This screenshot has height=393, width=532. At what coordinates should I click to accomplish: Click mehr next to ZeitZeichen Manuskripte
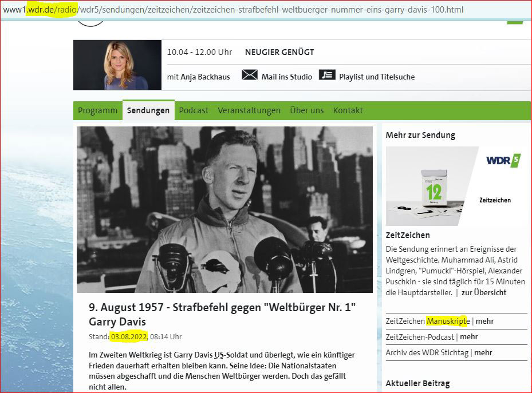pyautogui.click(x=484, y=321)
